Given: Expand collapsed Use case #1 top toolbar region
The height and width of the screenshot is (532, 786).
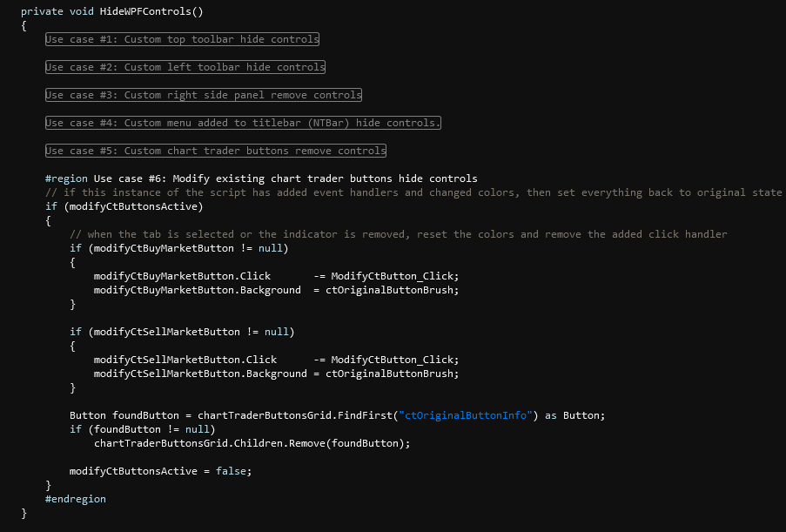Looking at the screenshot, I should tap(182, 39).
